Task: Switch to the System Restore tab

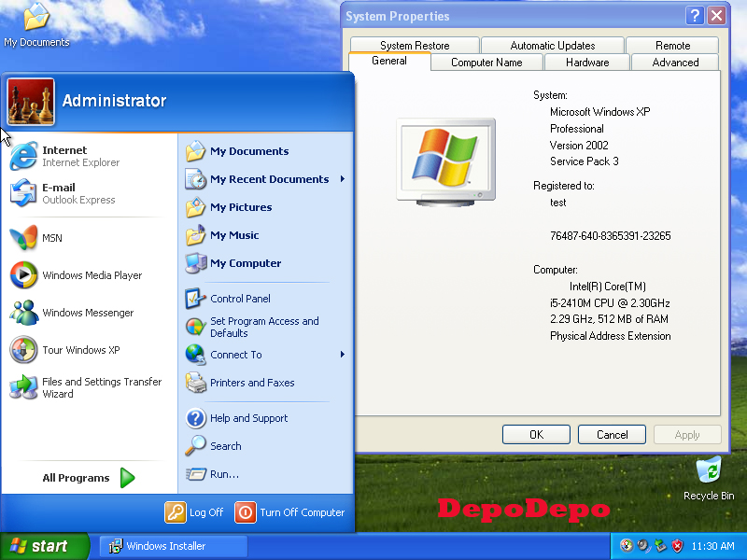Action: click(x=415, y=45)
